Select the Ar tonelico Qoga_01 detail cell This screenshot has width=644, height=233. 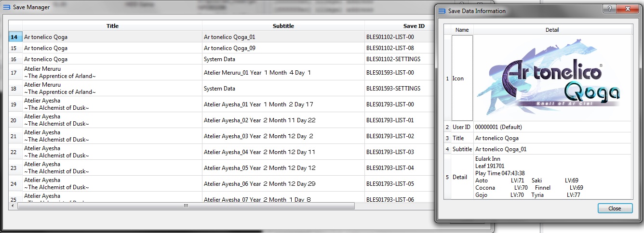[x=552, y=149]
